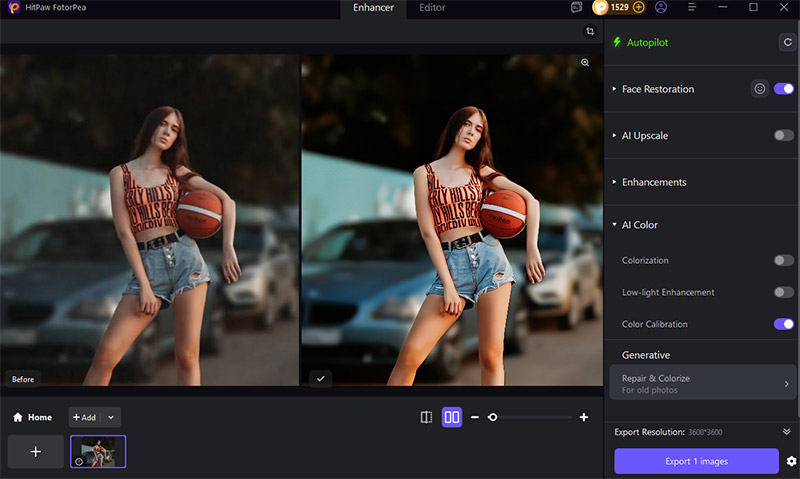Screen dimensions: 800x479
Task: Disable the Face Restoration toggle
Action: coord(784,89)
